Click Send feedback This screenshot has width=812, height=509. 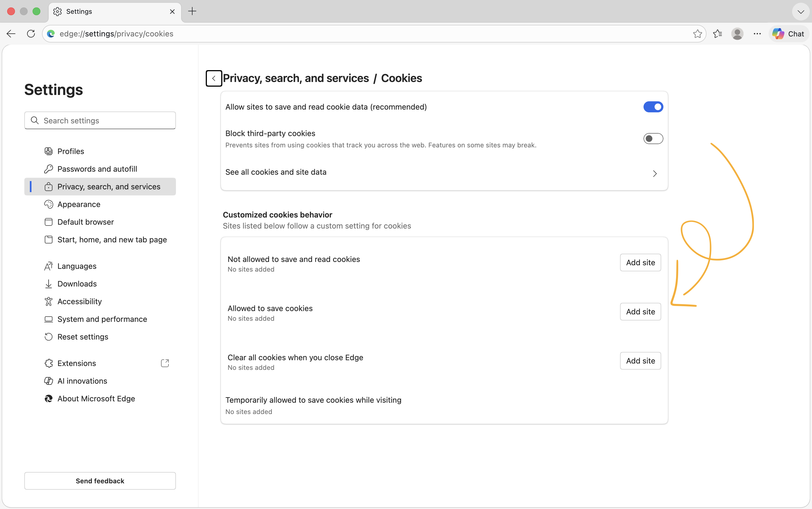[x=100, y=481]
